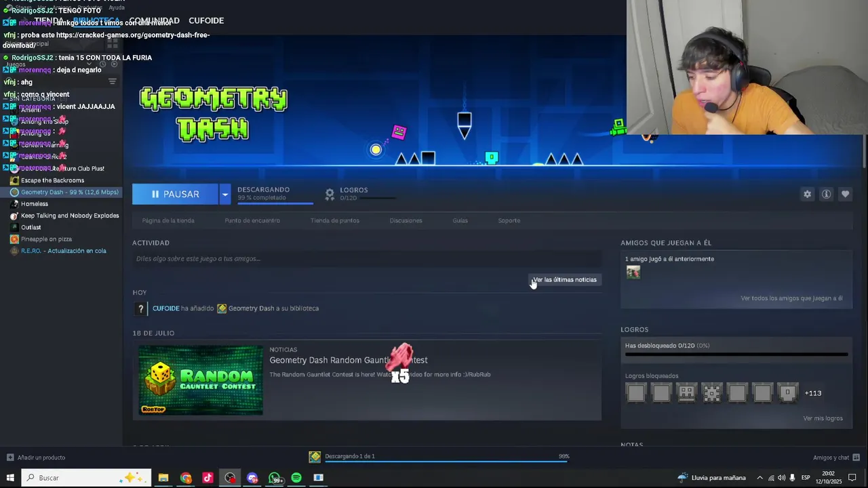Viewport: 868px width, 488px height.
Task: Click Ver las últimas noticias button
Action: [x=564, y=279]
